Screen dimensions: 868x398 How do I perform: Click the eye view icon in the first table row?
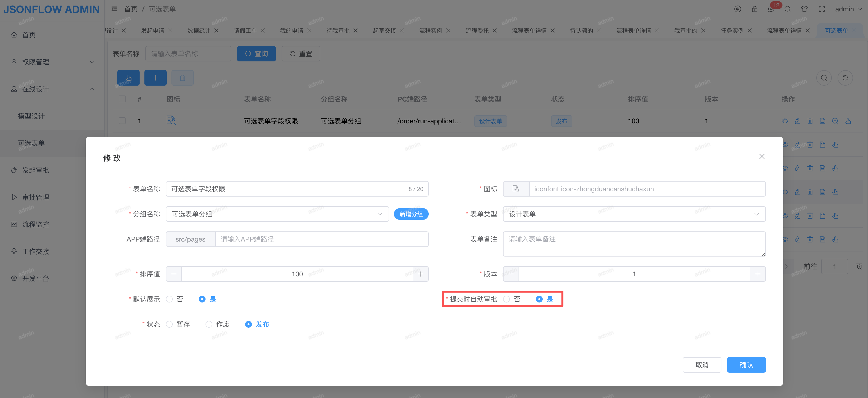[x=785, y=121]
